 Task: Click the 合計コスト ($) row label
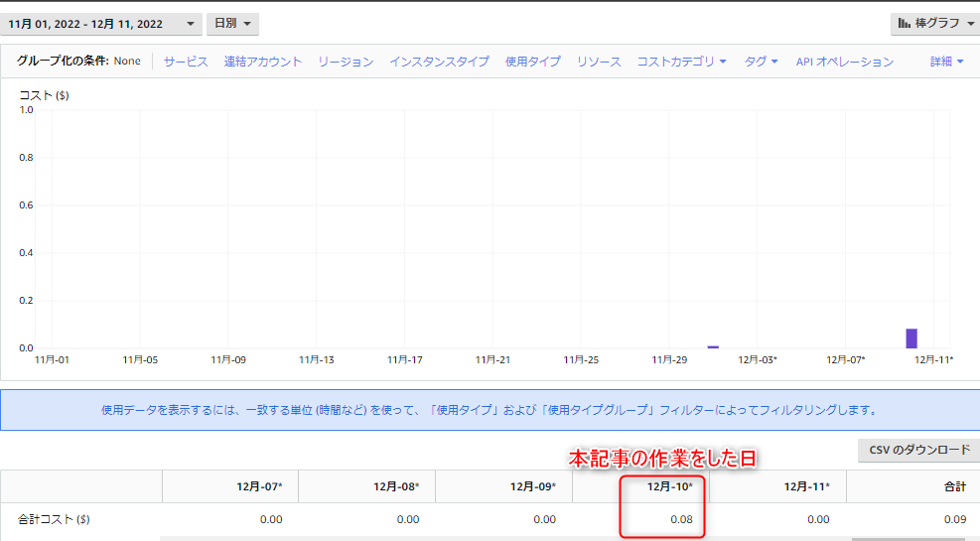[54, 519]
